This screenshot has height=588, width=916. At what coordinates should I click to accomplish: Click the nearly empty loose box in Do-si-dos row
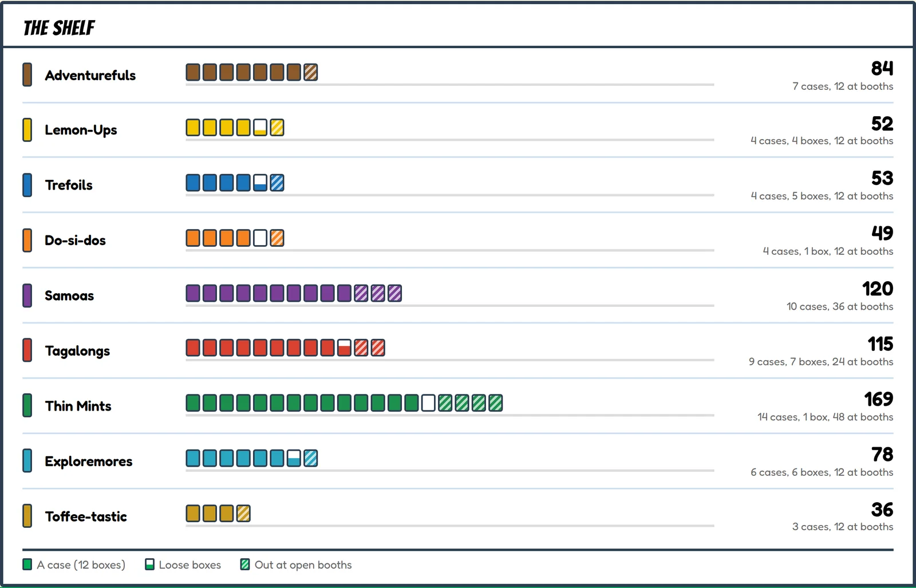[260, 238]
